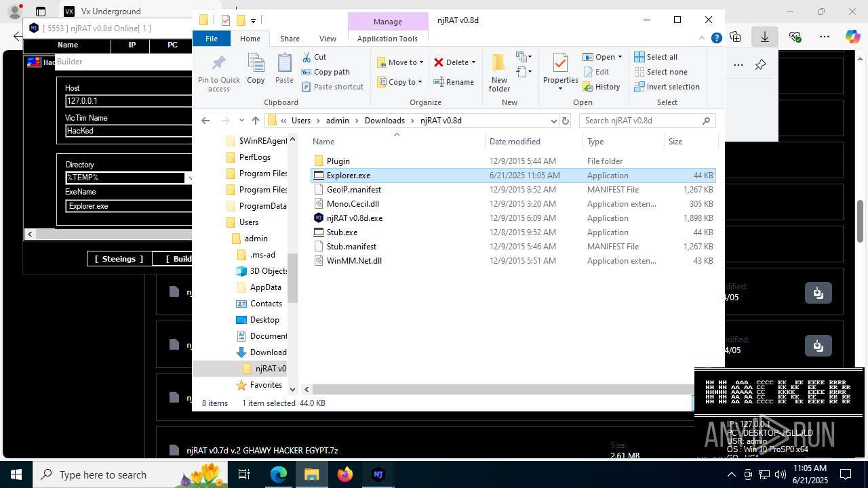The height and width of the screenshot is (488, 868).
Task: Open recent locations dropdown arrow
Action: (241, 121)
